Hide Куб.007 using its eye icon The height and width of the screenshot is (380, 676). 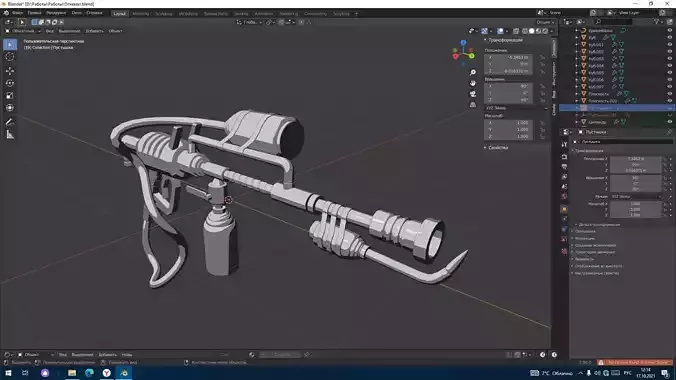670,87
